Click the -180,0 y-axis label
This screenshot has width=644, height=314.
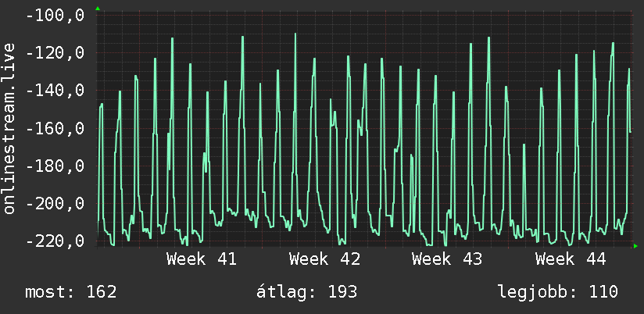[55, 166]
